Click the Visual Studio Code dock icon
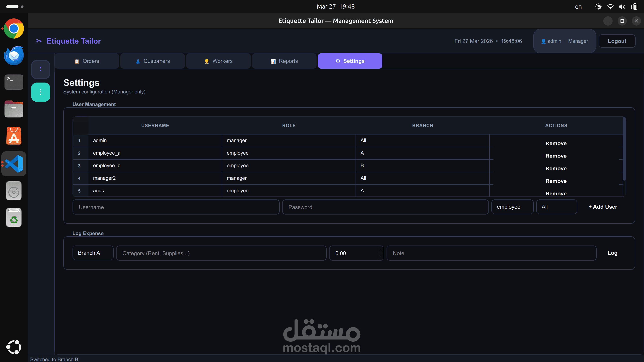 (14, 164)
